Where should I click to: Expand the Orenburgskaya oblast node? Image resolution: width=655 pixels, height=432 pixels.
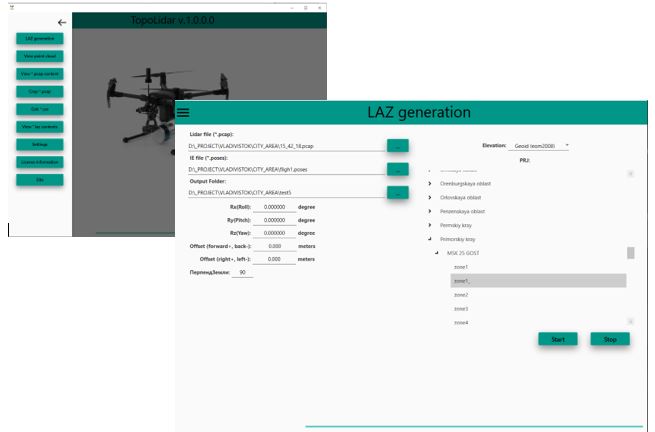(430, 184)
